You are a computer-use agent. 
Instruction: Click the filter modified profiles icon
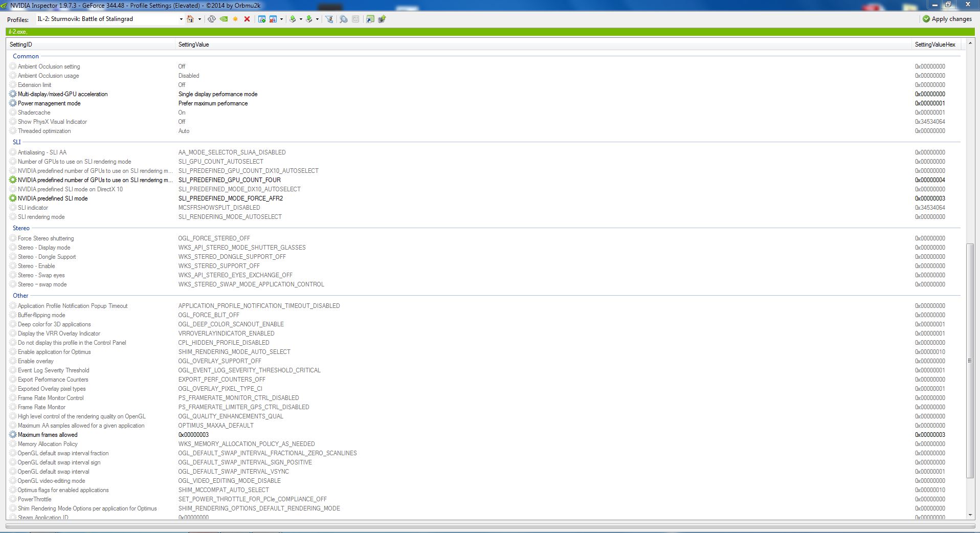coord(329,19)
